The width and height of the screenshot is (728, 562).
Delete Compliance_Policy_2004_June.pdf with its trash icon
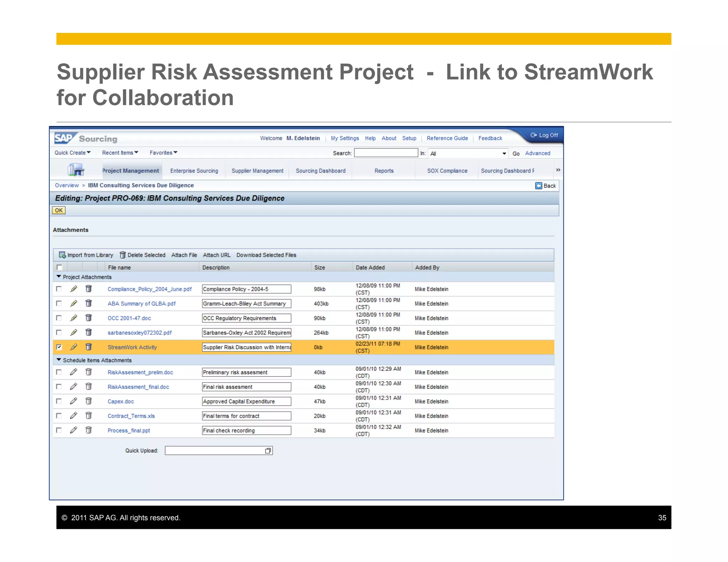(x=89, y=289)
